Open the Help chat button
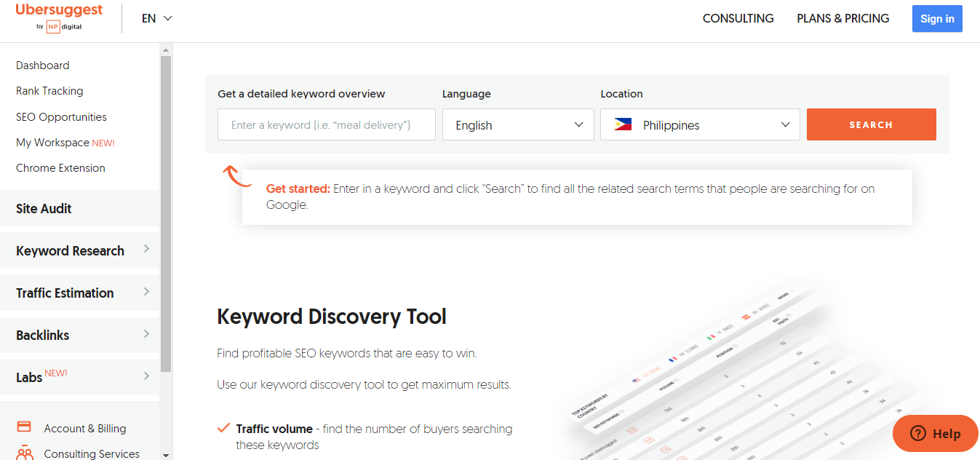Screen dimensions: 980x460 coord(936,433)
